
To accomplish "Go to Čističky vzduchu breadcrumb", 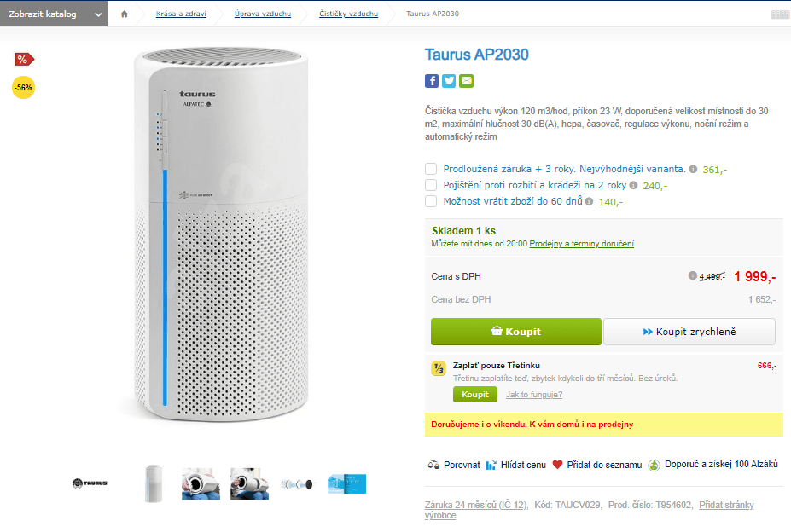I will (348, 14).
